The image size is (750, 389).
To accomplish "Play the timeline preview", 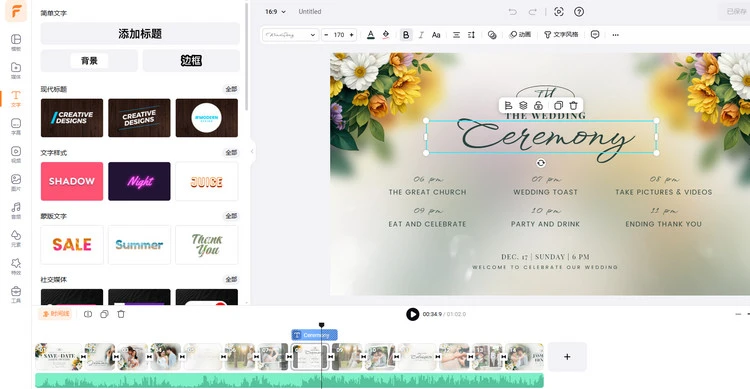I will 412,314.
